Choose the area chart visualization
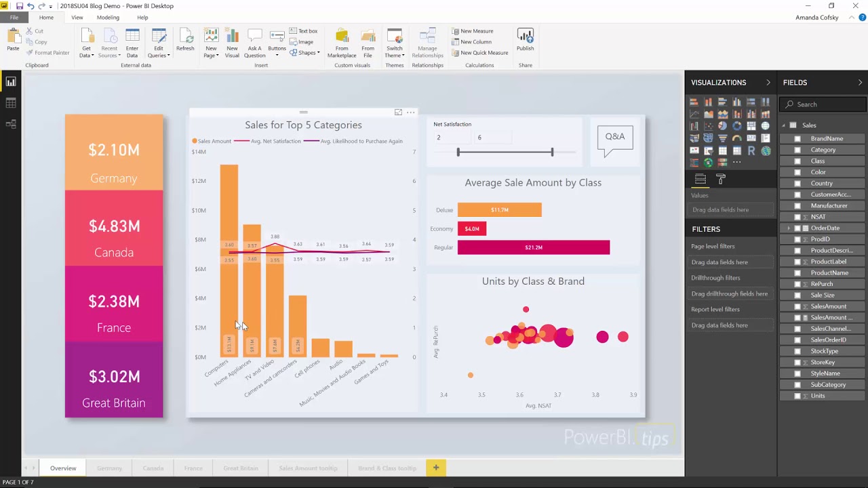The image size is (868, 488). [709, 114]
